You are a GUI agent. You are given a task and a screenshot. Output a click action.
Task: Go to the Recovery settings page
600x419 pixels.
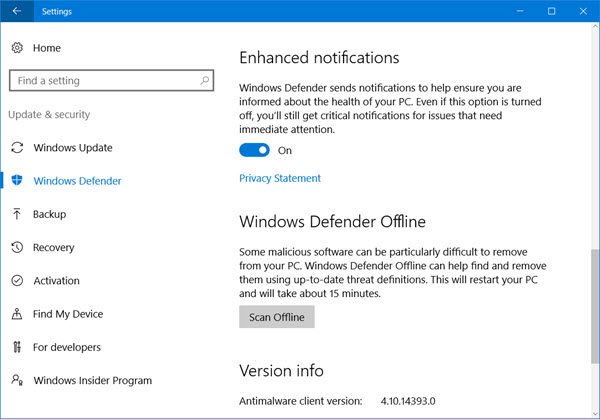click(54, 248)
